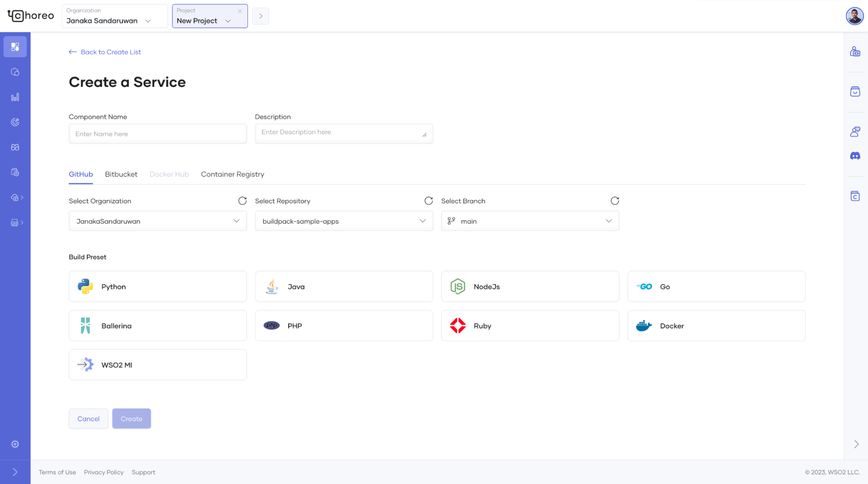Click the Back to Create List link
Screen dimensions: 868x484
[x=105, y=52]
